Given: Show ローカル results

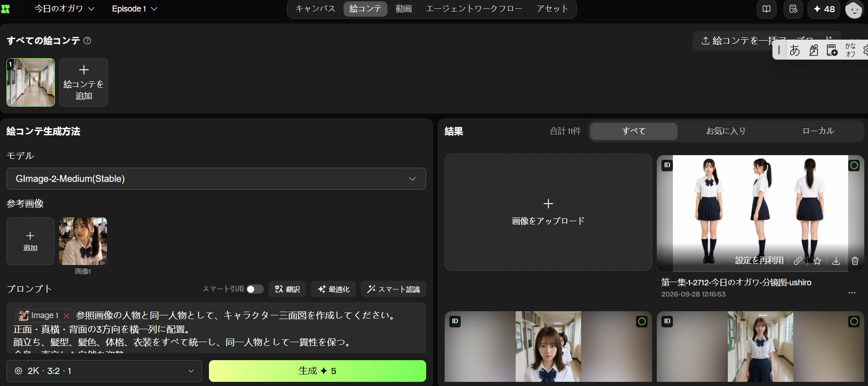Looking at the screenshot, I should point(818,131).
